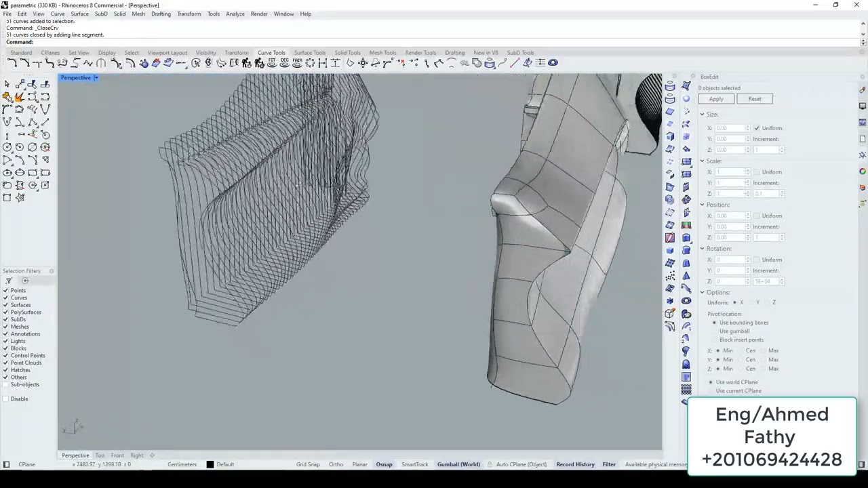
Task: Click the star polygon tool
Action: click(20, 197)
